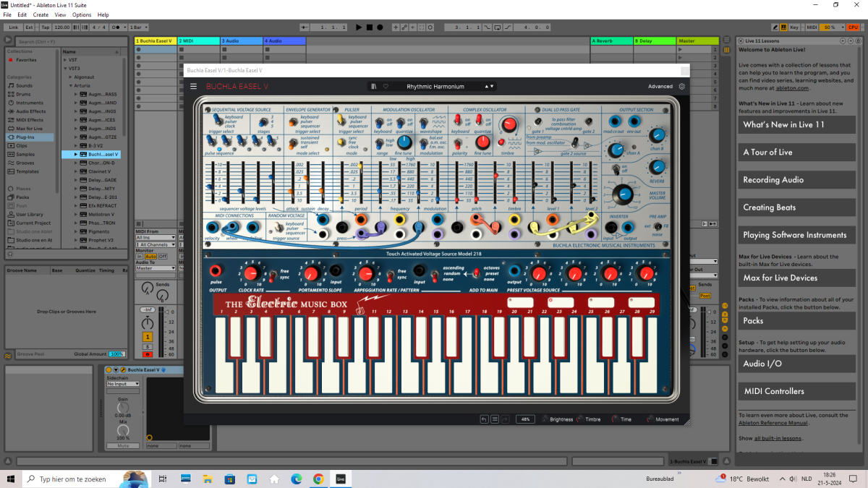Click the redo arrow in plugin toolbar

(506, 419)
